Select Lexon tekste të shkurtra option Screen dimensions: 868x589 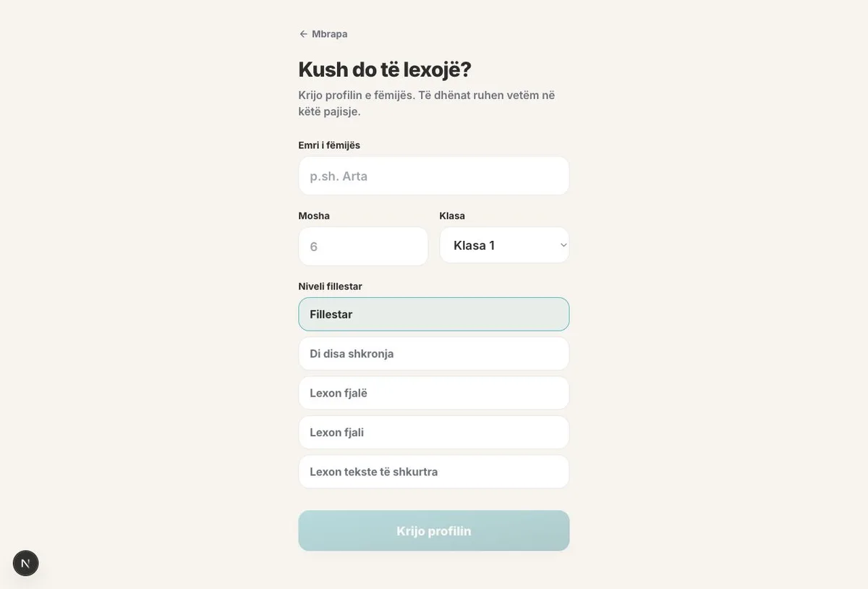[x=434, y=472]
